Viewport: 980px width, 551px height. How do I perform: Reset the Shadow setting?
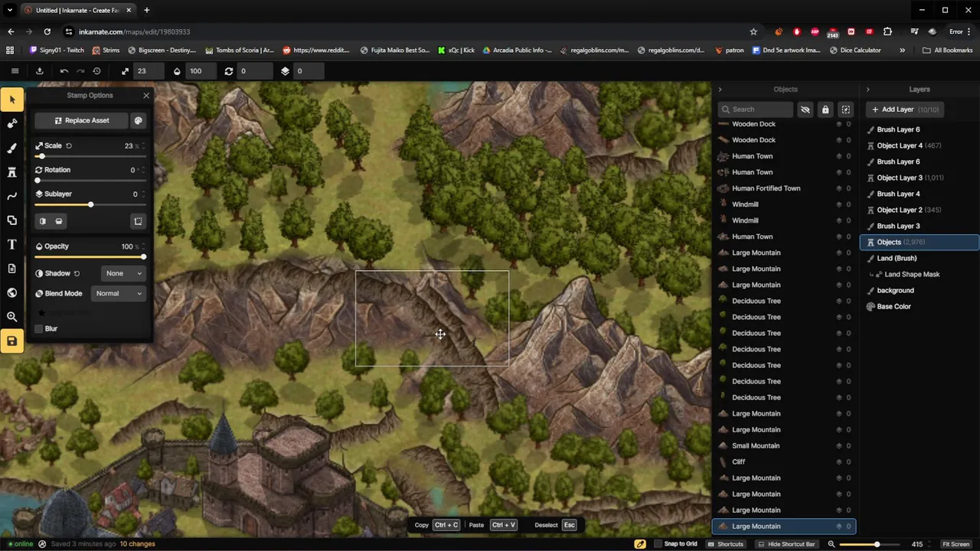[77, 273]
